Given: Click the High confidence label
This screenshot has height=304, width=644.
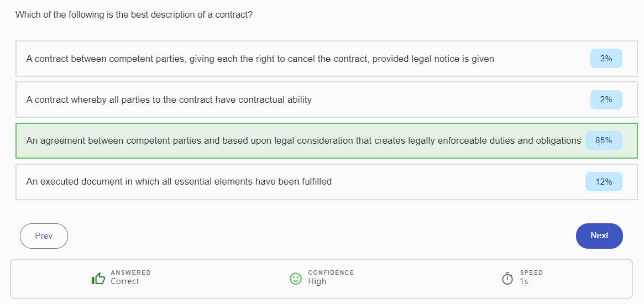Looking at the screenshot, I should tap(317, 281).
